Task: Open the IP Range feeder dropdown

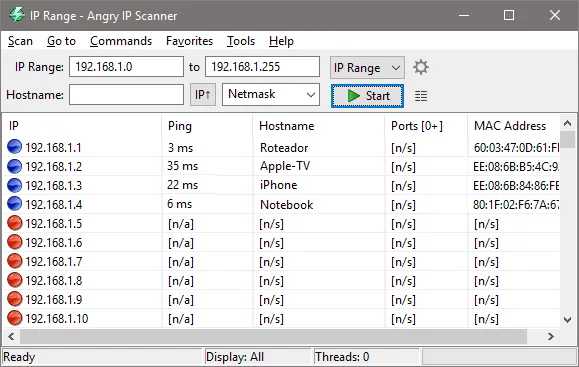Action: (x=367, y=68)
